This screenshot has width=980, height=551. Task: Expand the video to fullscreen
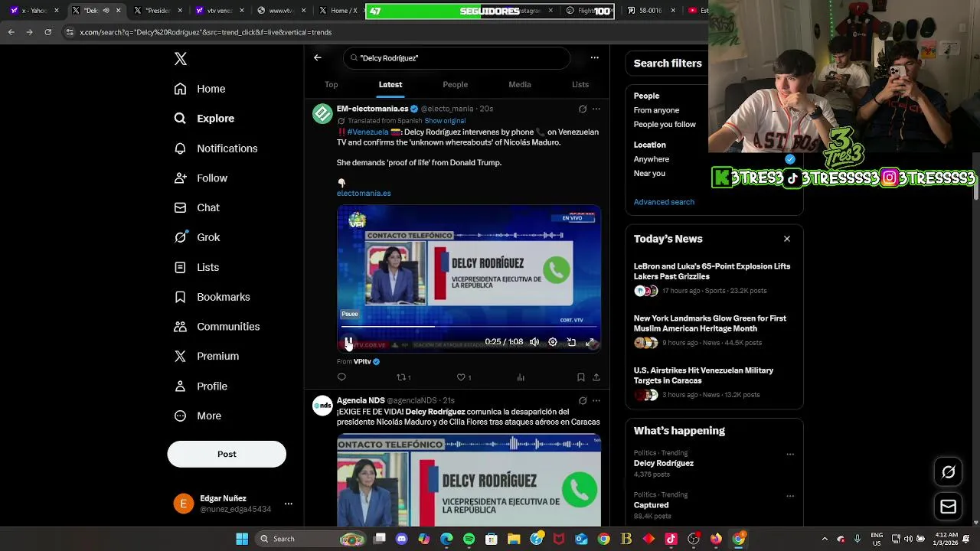(x=590, y=342)
